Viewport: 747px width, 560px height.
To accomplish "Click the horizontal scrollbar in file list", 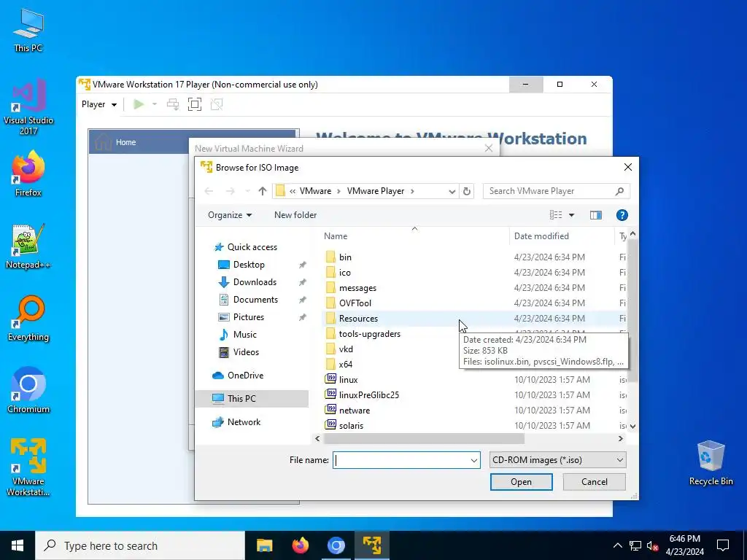I will (424, 438).
